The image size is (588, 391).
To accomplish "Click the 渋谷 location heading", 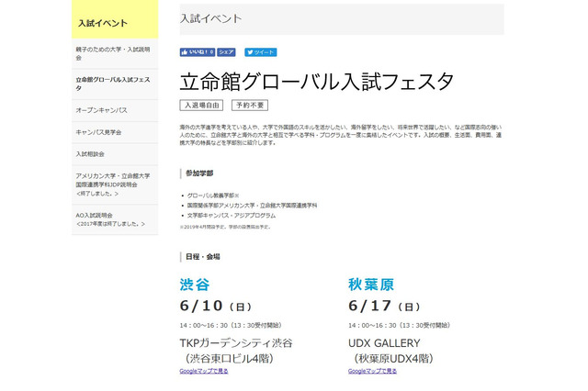I will pyautogui.click(x=195, y=285).
